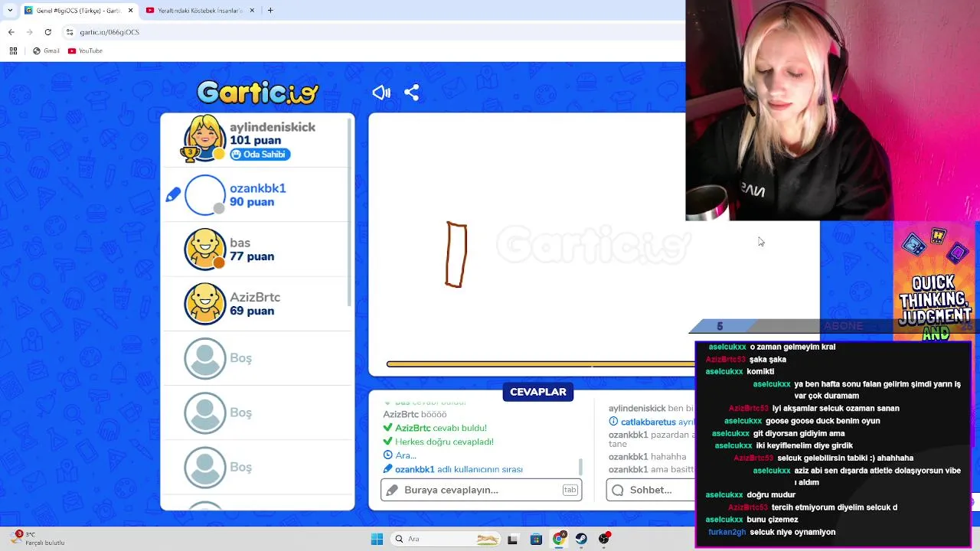Open the share icon beside Gartic logo
This screenshot has height=551, width=980.
pos(411,93)
